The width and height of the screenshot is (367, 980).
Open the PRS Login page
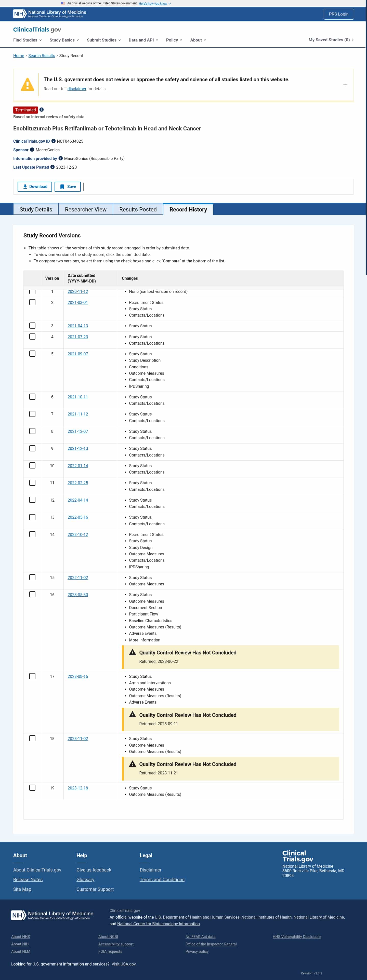click(x=338, y=14)
